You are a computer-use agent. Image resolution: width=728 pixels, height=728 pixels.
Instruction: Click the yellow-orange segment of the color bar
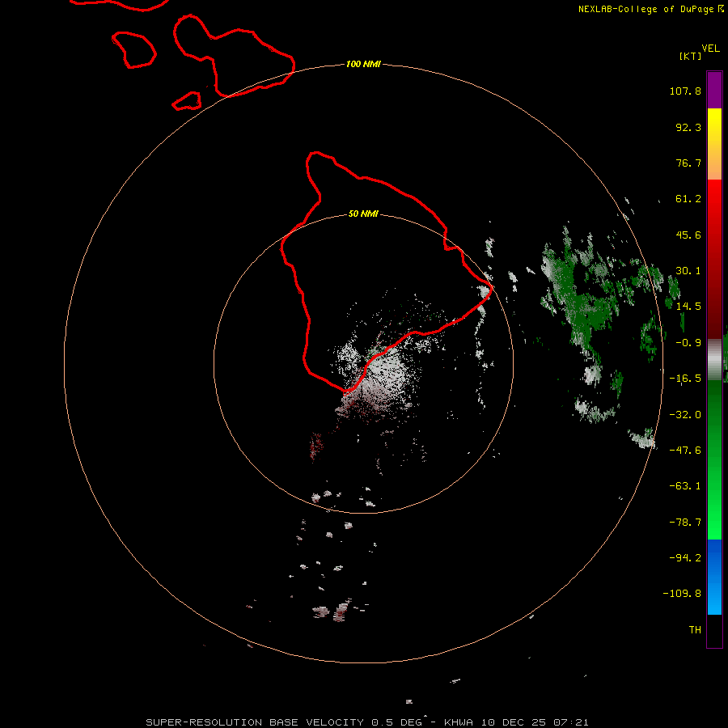pyautogui.click(x=714, y=144)
